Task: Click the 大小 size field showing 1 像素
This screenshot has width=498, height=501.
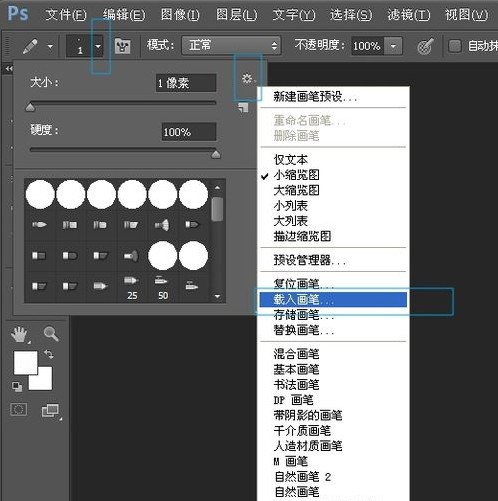Action: (186, 83)
